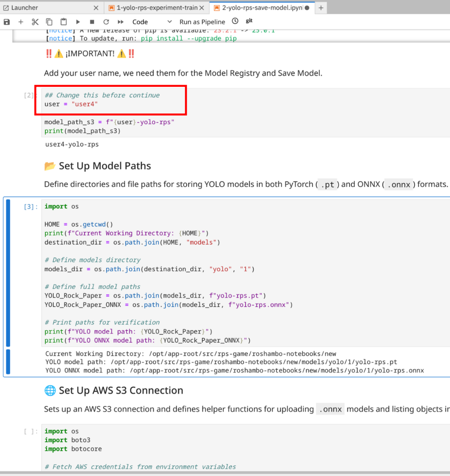450x476 pixels.
Task: Click the git toolbar button
Action: pyautogui.click(x=249, y=21)
